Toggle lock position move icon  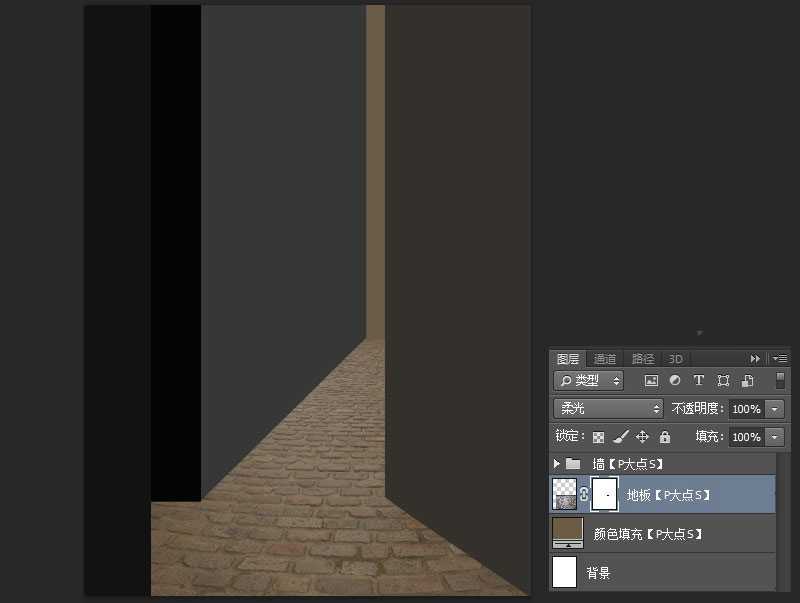tap(642, 437)
